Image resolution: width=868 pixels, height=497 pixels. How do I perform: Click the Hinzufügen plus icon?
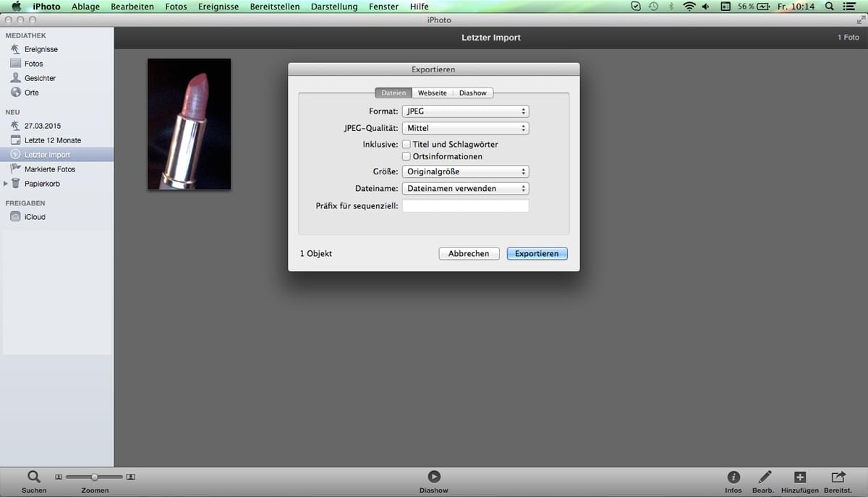point(799,477)
